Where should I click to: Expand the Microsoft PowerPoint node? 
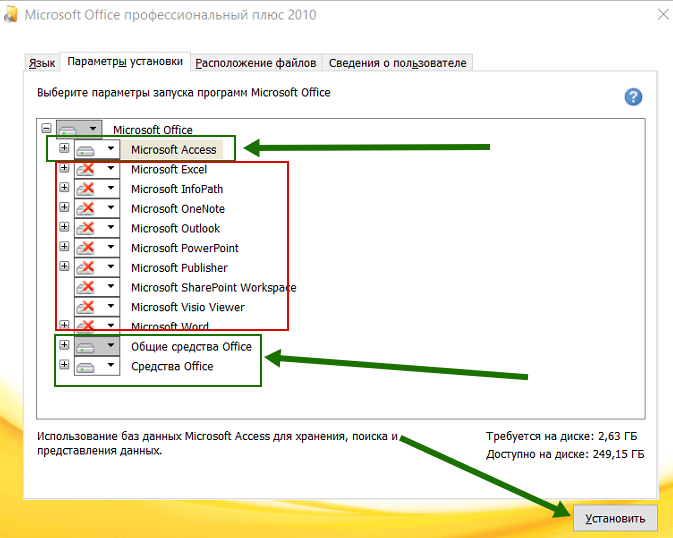click(x=64, y=246)
